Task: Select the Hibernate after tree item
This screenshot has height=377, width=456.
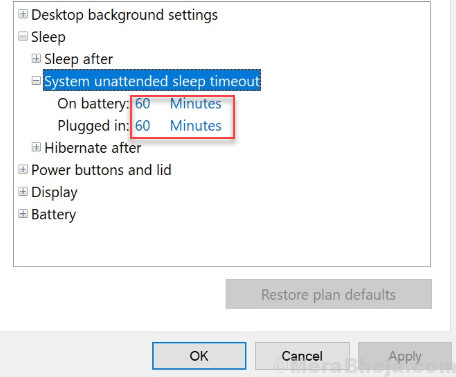Action: coord(93,148)
